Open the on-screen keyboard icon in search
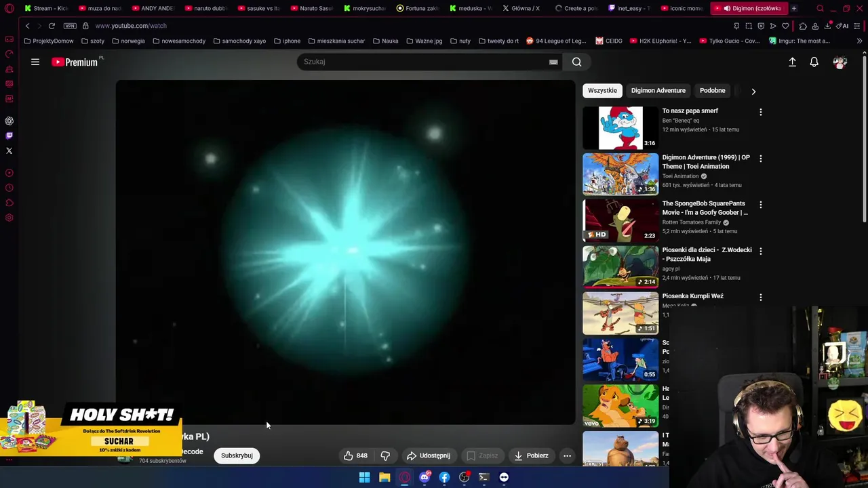The height and width of the screenshot is (488, 868). click(553, 62)
